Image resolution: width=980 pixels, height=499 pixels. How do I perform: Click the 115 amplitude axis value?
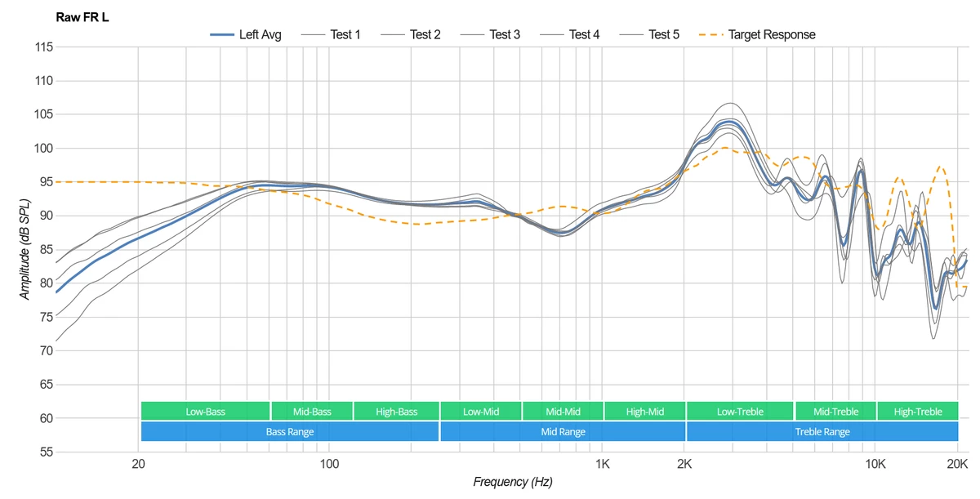(x=45, y=47)
